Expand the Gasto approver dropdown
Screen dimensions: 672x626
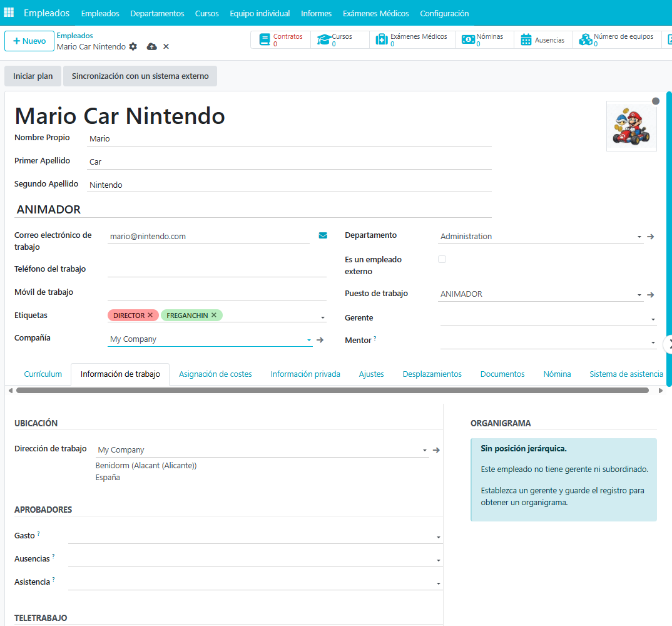439,537
